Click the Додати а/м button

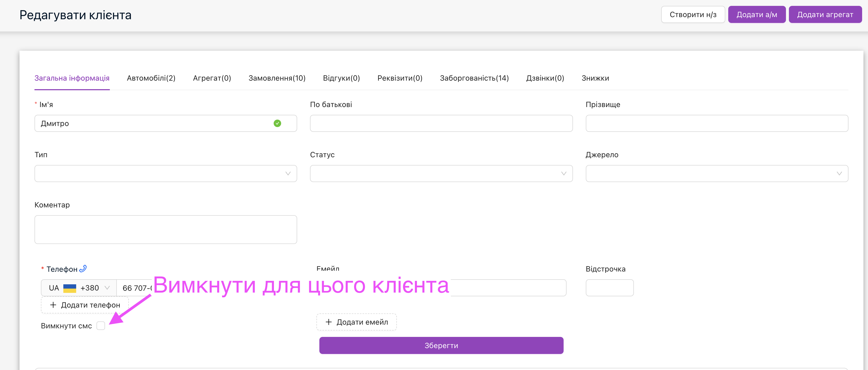(757, 14)
